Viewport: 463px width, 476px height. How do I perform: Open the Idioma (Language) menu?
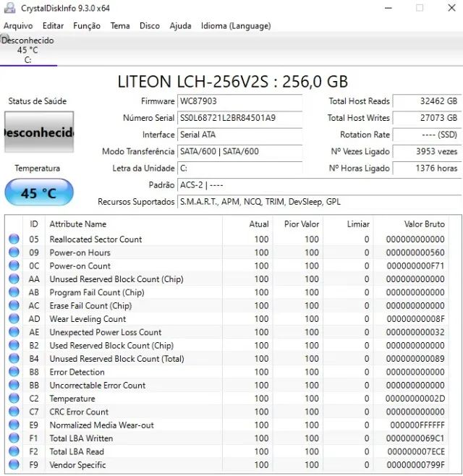point(236,26)
